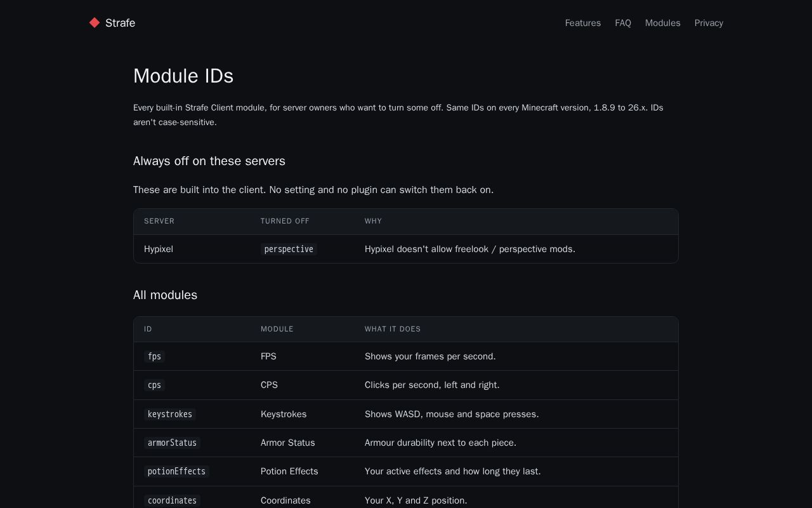The image size is (812, 508).
Task: Click the 'keystrokes' ID code tag
Action: [x=170, y=414]
